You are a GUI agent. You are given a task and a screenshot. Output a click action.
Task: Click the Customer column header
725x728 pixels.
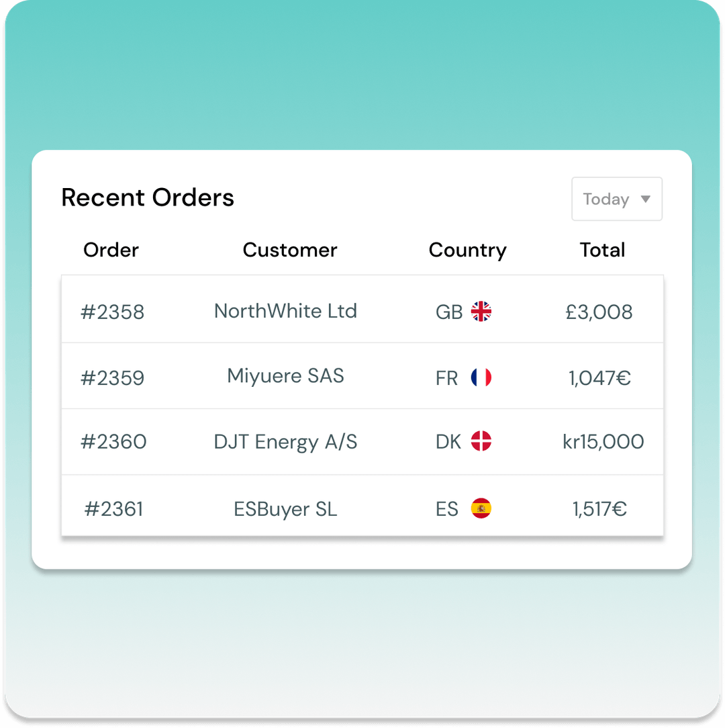(290, 250)
